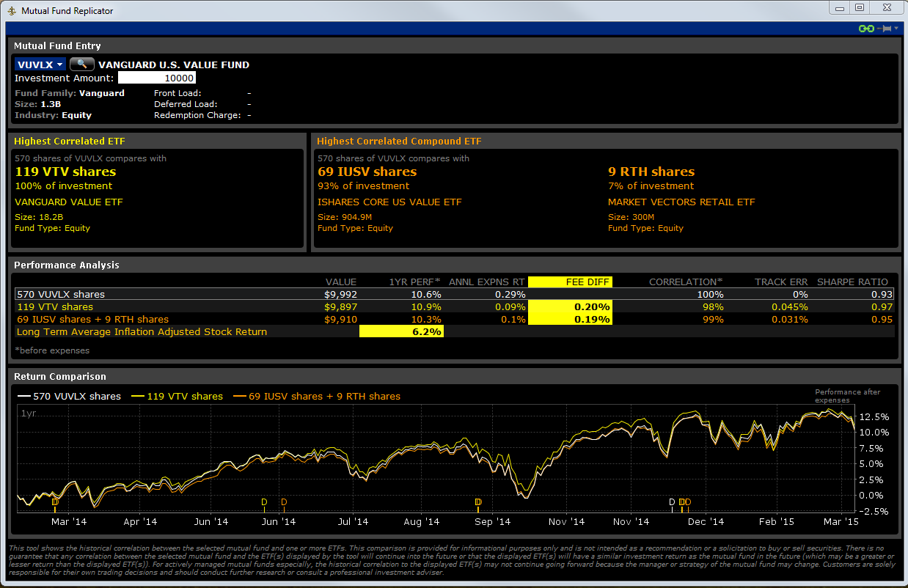Image resolution: width=908 pixels, height=588 pixels.
Task: Click the large 9 RTH shares heading
Action: (651, 172)
